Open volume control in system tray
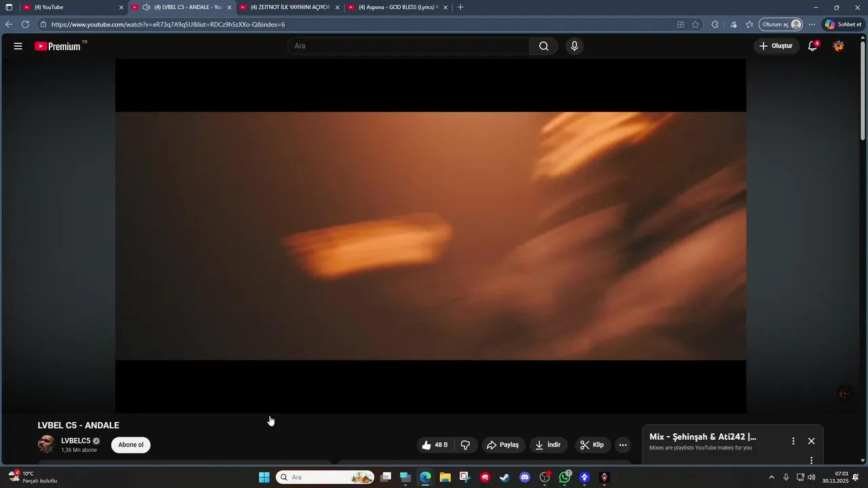Image resolution: width=868 pixels, height=488 pixels. 812,477
